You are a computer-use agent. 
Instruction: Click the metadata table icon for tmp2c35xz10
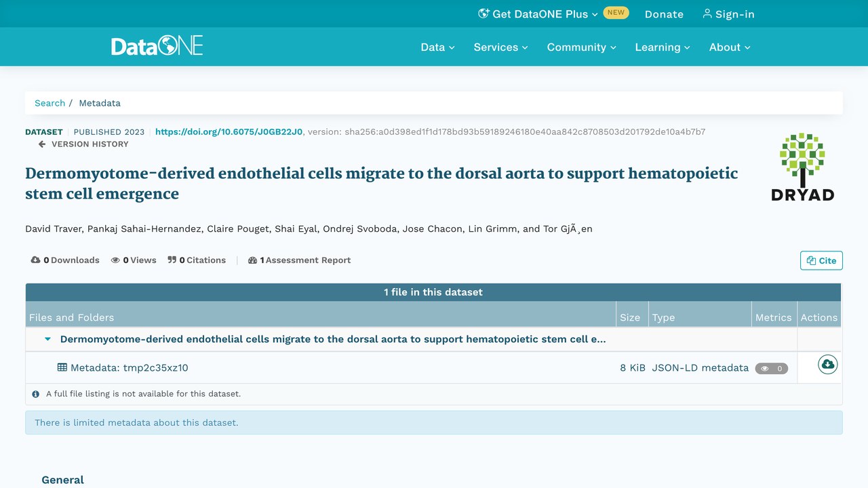62,367
